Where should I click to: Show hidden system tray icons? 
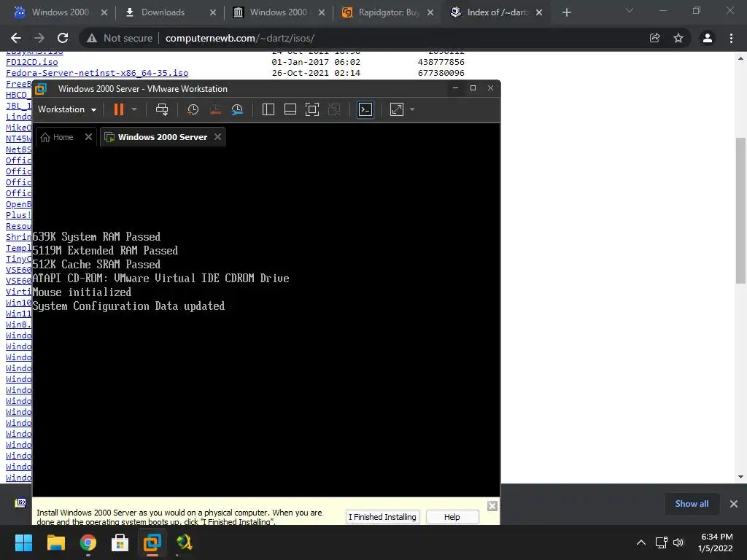pyautogui.click(x=641, y=542)
